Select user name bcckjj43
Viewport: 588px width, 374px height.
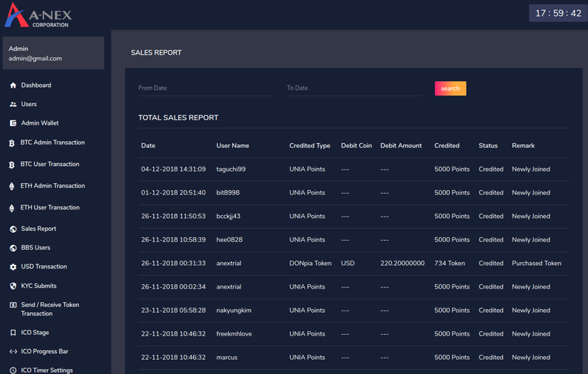click(228, 217)
